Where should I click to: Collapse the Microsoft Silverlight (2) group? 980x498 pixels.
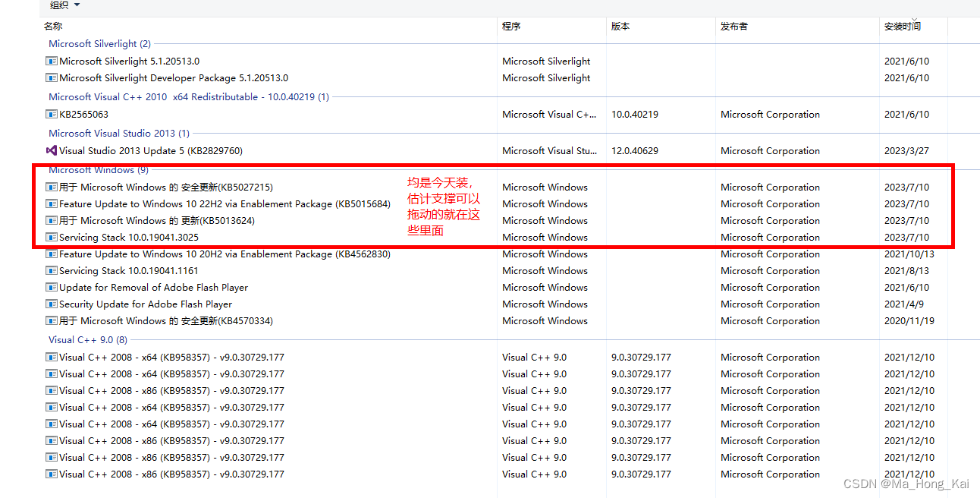click(99, 44)
